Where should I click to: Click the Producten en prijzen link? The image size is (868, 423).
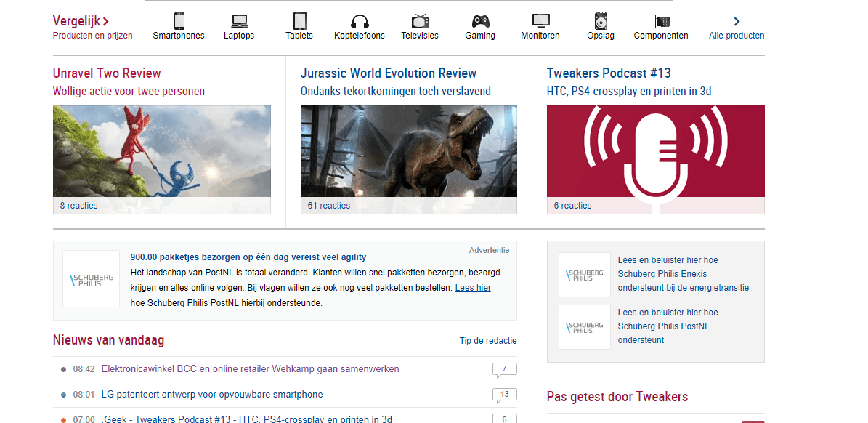coord(93,36)
